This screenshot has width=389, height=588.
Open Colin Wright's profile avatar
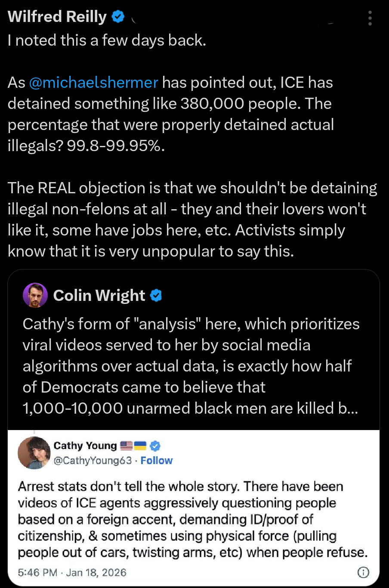coord(35,295)
